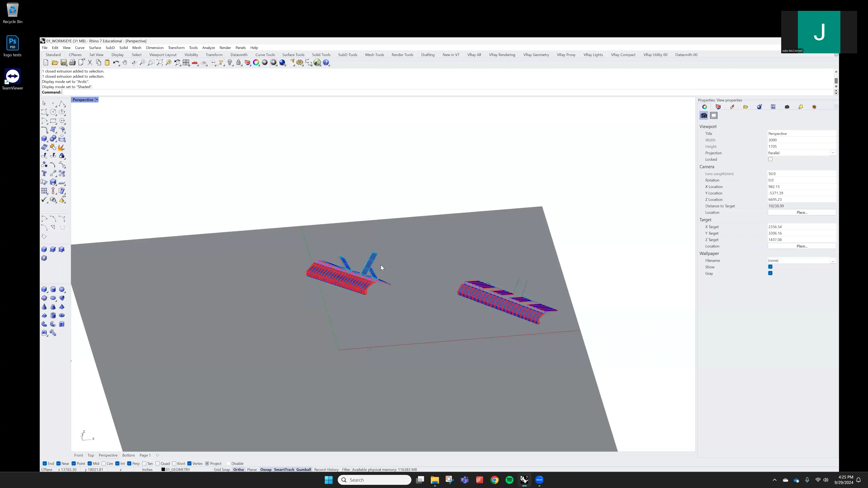Toggle Gumball in the status bar

click(303, 469)
